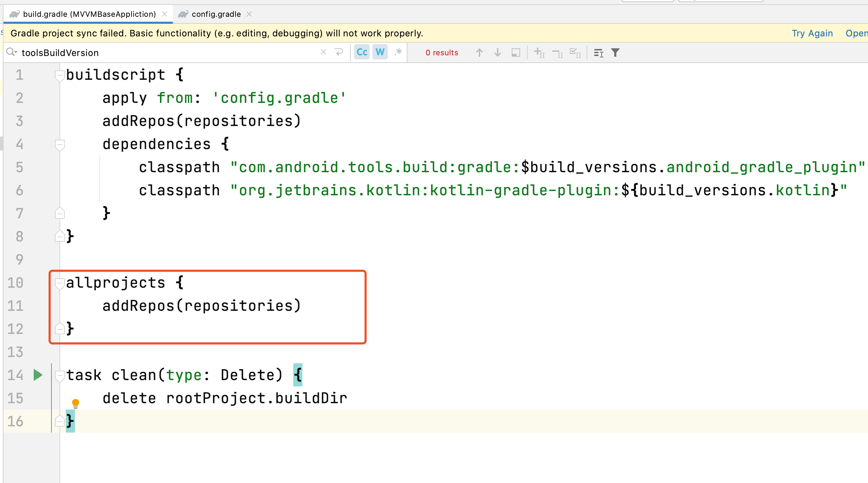Toggle whole words (W) in search

pos(380,52)
